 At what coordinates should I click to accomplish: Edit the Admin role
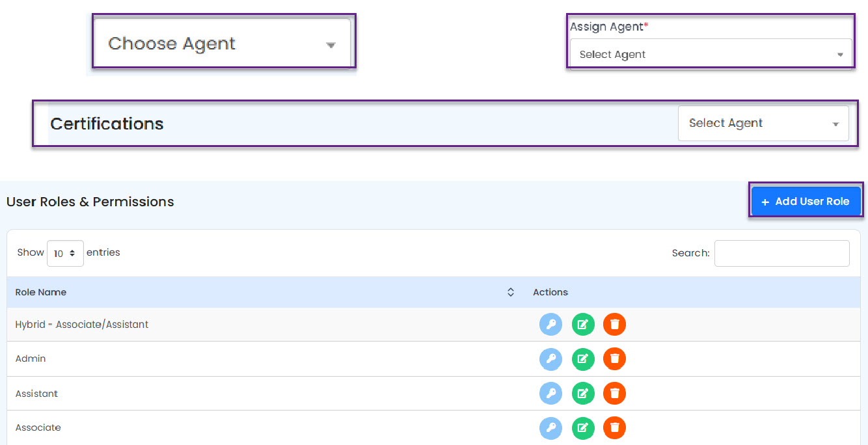click(x=583, y=358)
